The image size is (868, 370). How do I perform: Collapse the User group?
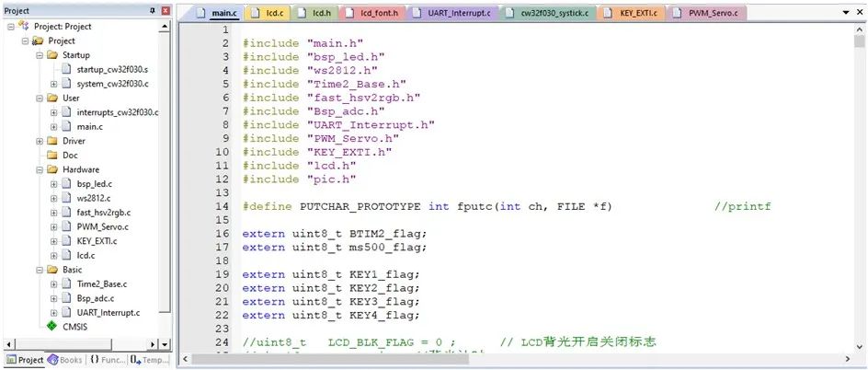[x=40, y=98]
